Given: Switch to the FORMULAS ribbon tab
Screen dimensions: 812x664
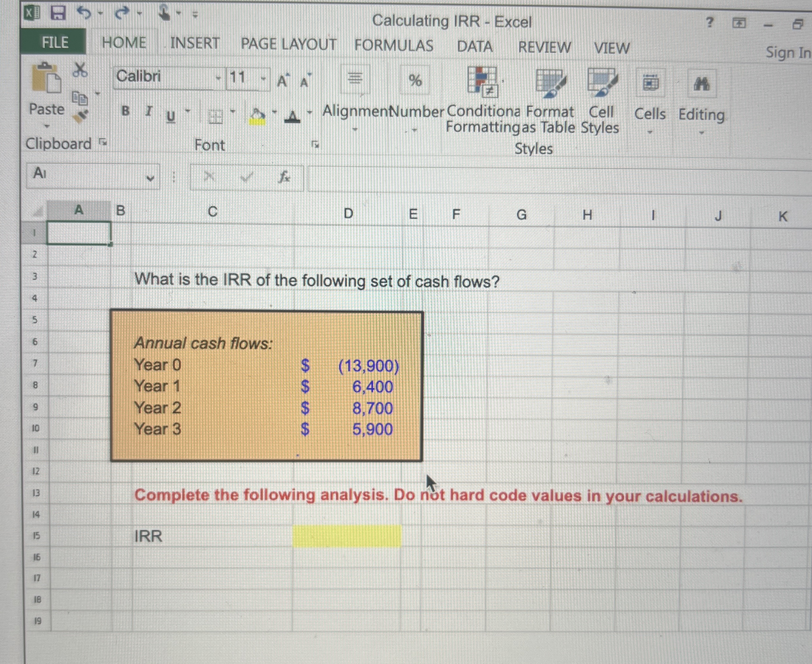Looking at the screenshot, I should (x=394, y=45).
